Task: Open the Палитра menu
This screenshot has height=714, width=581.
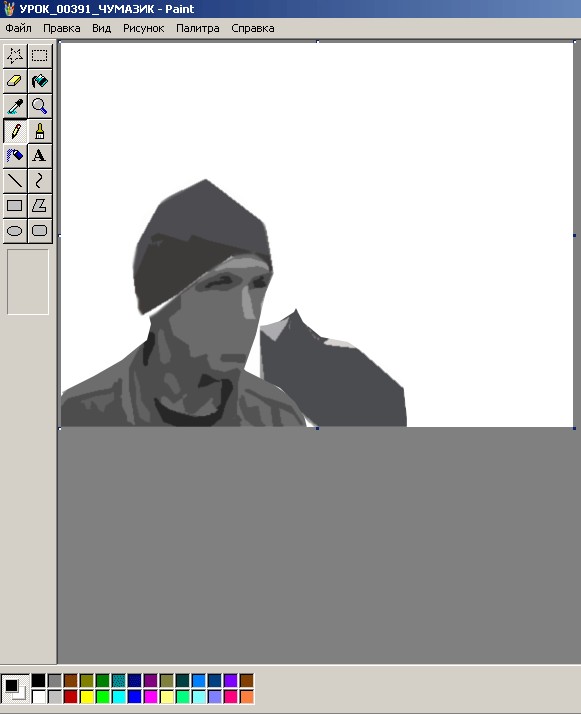Action: tap(198, 28)
